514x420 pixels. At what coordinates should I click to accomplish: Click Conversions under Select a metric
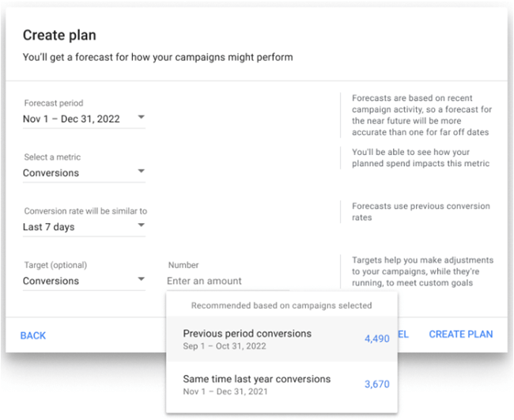pyautogui.click(x=51, y=173)
